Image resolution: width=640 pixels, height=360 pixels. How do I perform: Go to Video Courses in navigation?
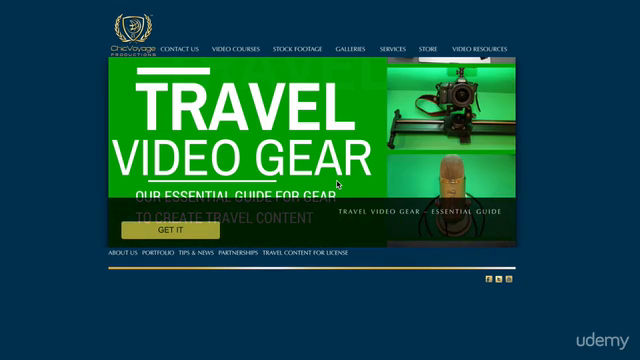point(236,49)
